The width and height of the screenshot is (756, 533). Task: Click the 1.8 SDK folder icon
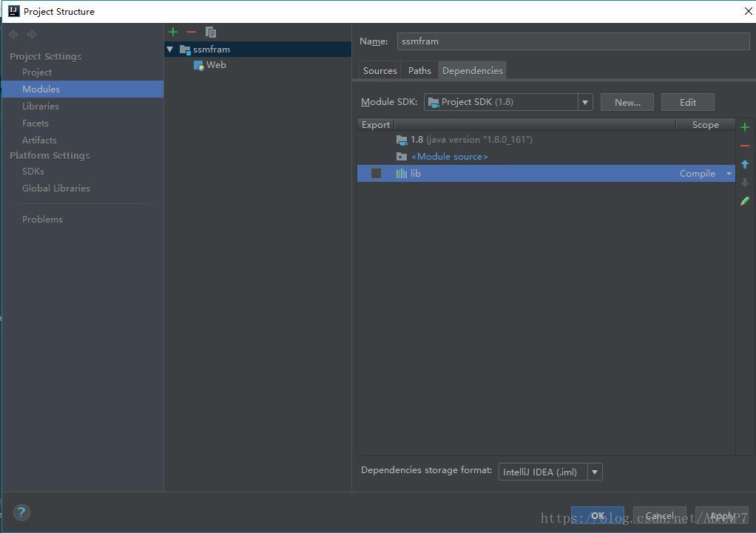pos(402,140)
